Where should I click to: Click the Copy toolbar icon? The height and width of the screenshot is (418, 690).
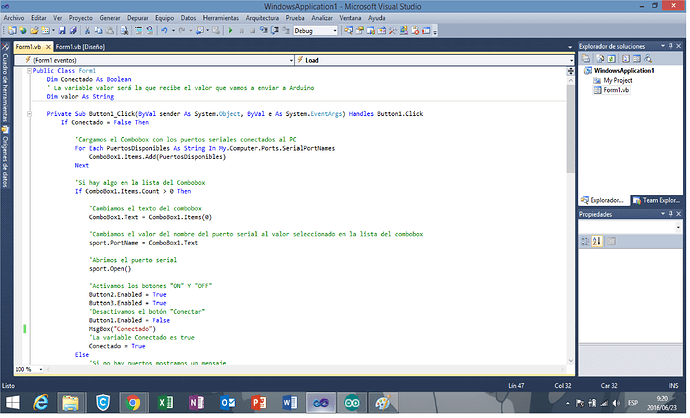click(98, 31)
